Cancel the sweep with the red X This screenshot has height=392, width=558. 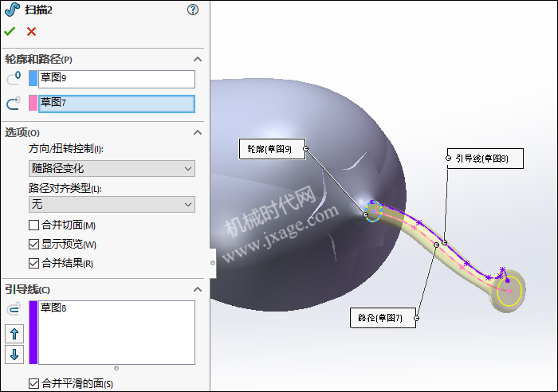(x=31, y=31)
